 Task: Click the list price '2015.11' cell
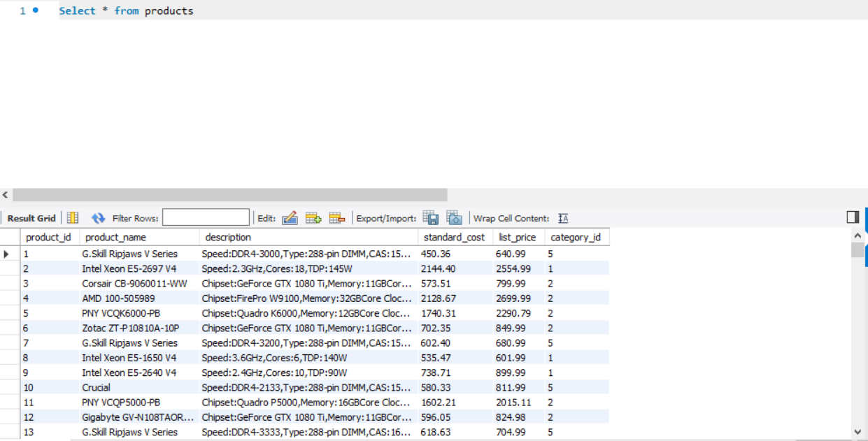(x=519, y=403)
